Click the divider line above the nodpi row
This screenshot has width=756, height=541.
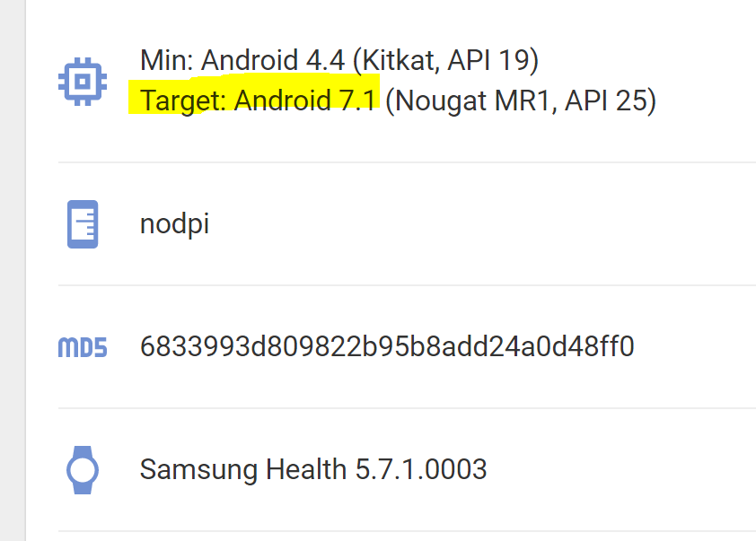coord(404,162)
